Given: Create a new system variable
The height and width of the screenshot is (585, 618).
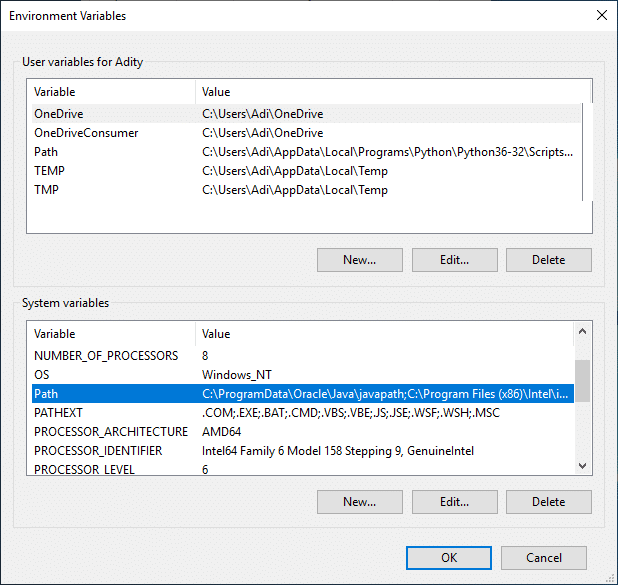Looking at the screenshot, I should (359, 501).
